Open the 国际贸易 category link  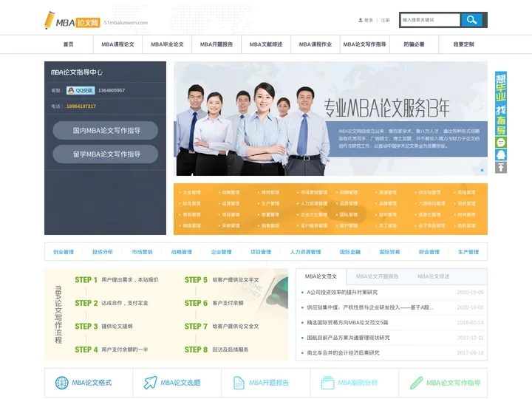point(389,252)
